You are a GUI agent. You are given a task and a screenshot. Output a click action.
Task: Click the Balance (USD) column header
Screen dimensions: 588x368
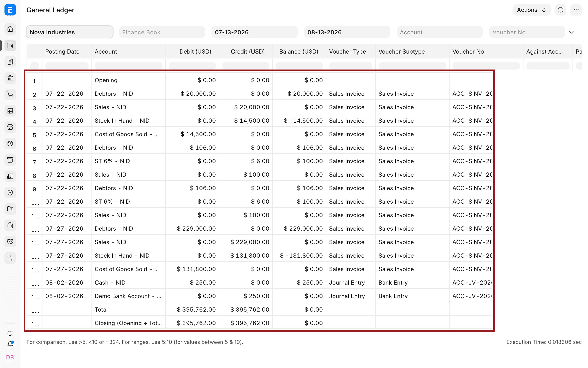pyautogui.click(x=299, y=52)
